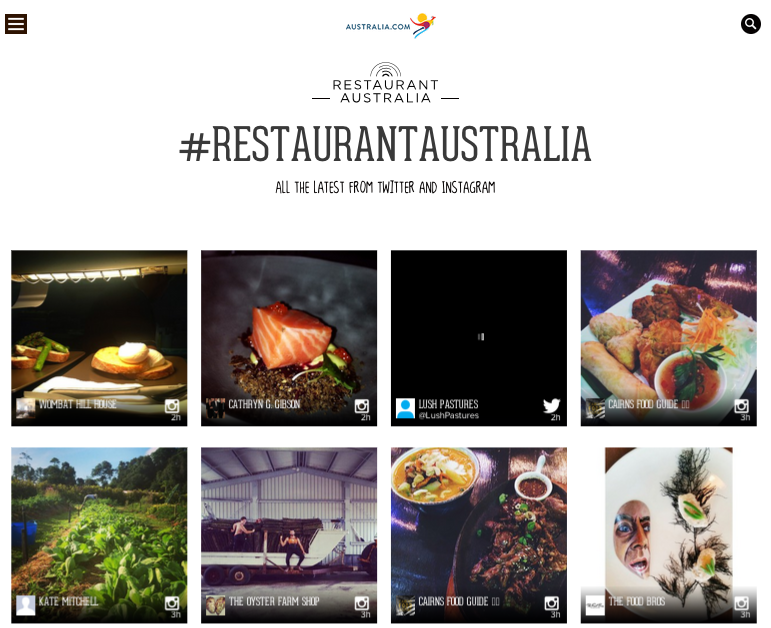Click the Twitter bird icon on Lush Pastures post
The width and height of the screenshot is (771, 628).
click(x=551, y=406)
